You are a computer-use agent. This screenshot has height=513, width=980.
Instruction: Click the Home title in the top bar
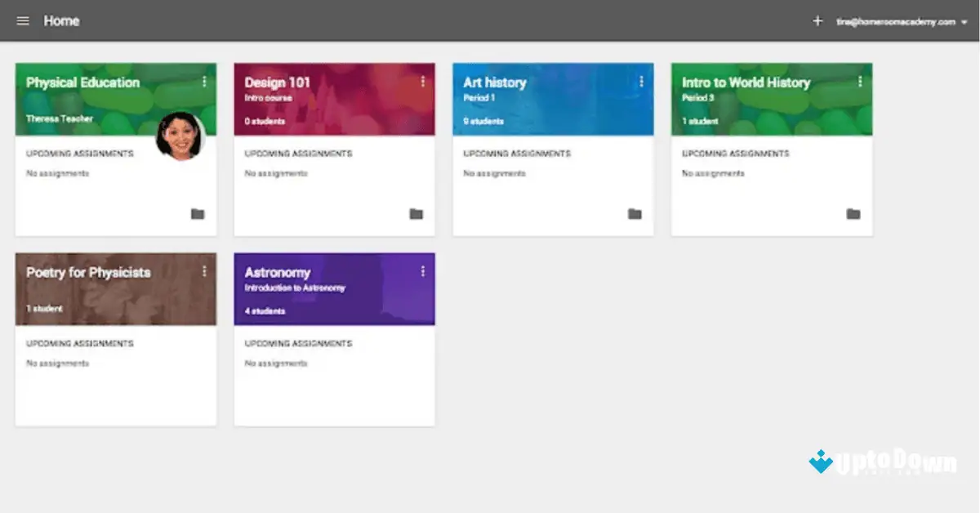62,20
